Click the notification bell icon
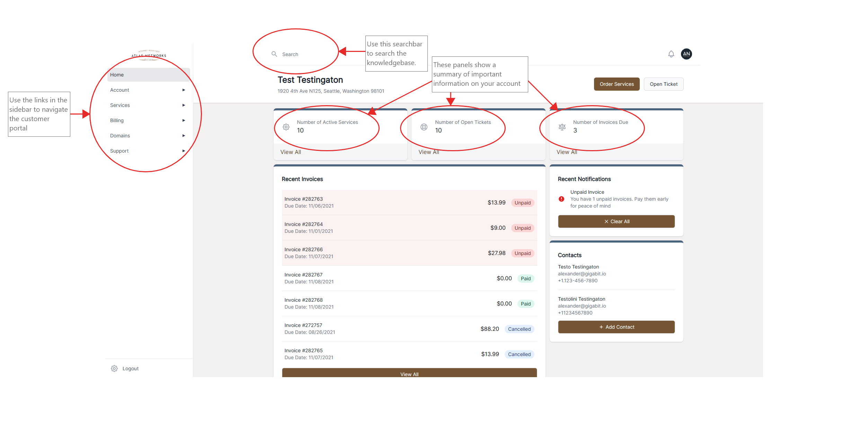This screenshot has width=868, height=446. tap(671, 54)
